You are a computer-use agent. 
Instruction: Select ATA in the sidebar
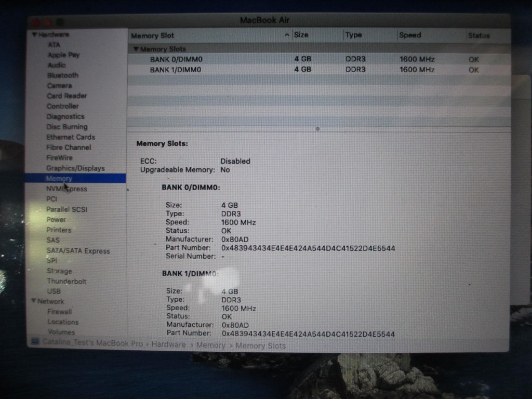tap(54, 45)
